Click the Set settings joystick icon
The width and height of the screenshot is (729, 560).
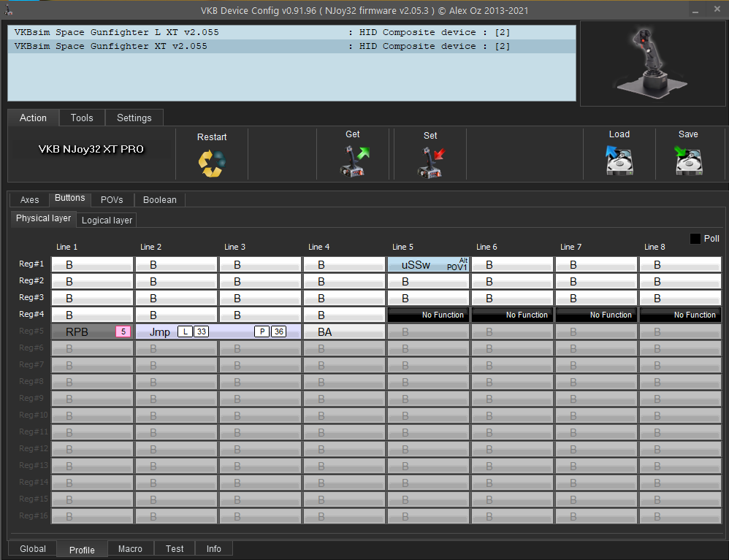click(x=430, y=161)
